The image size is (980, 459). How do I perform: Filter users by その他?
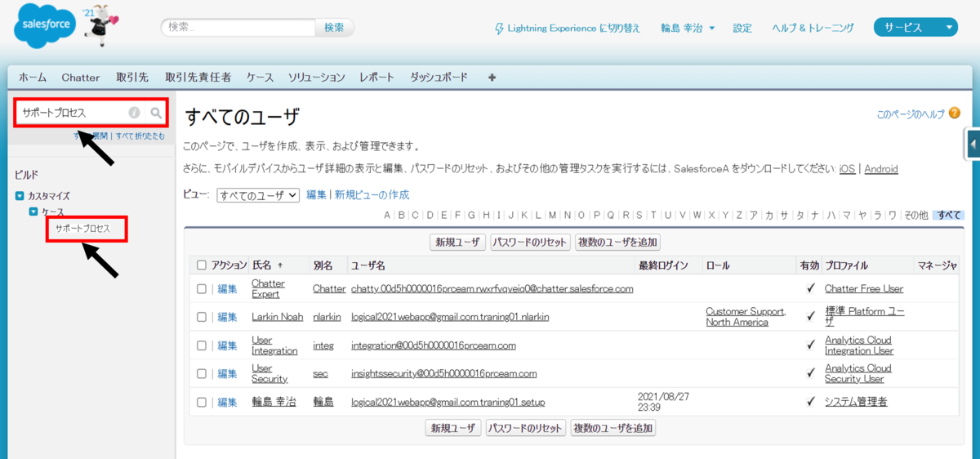click(915, 216)
